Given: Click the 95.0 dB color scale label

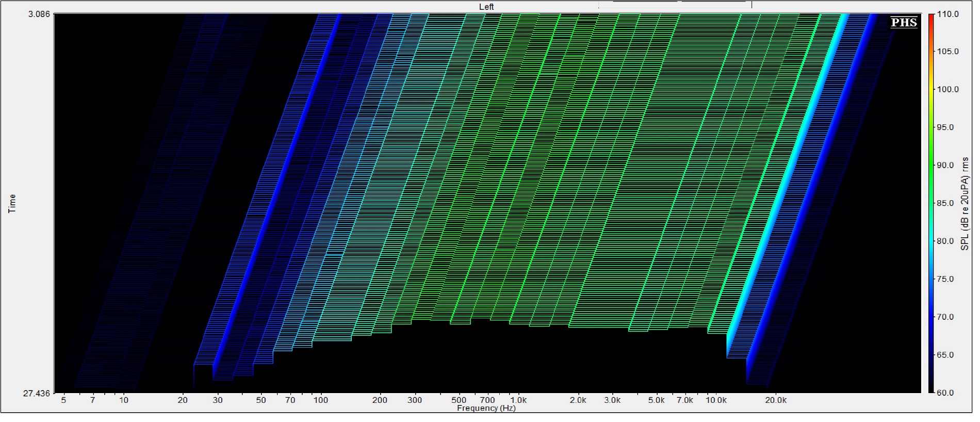Looking at the screenshot, I should point(948,127).
